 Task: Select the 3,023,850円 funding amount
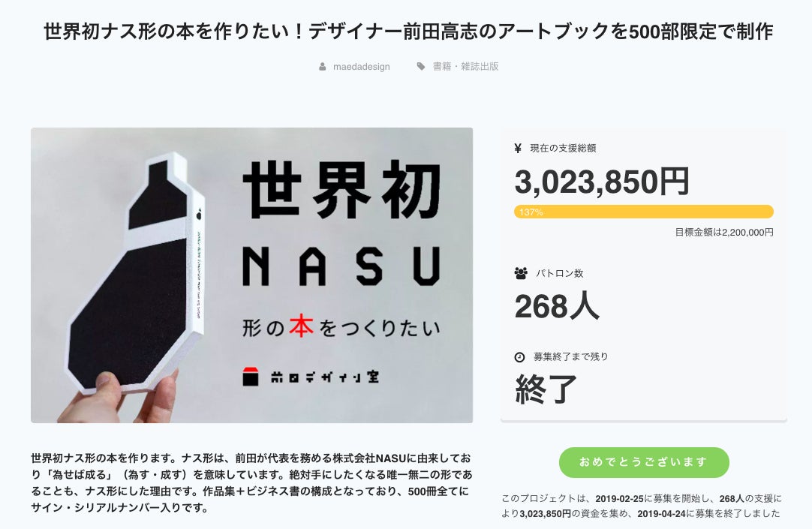pyautogui.click(x=602, y=182)
